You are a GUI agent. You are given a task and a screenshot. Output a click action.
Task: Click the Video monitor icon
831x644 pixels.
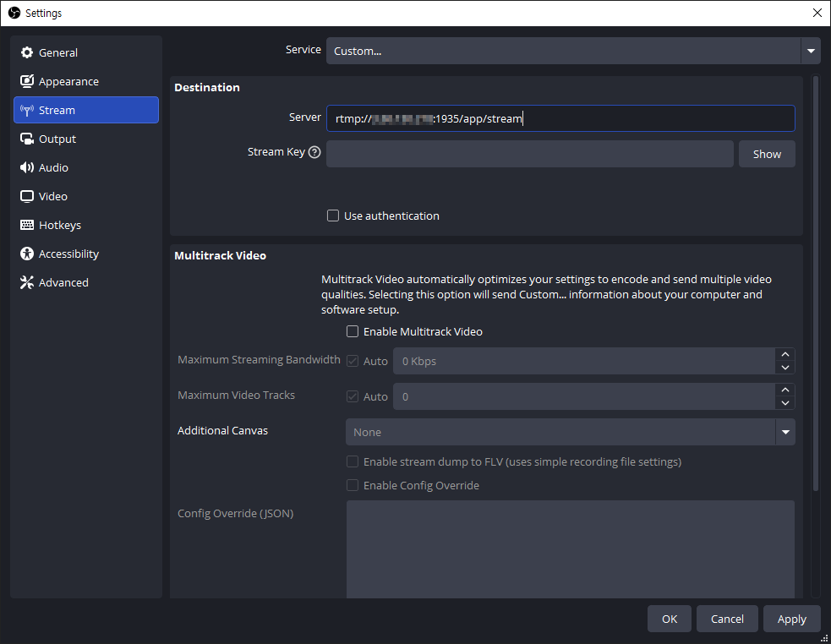tap(27, 197)
